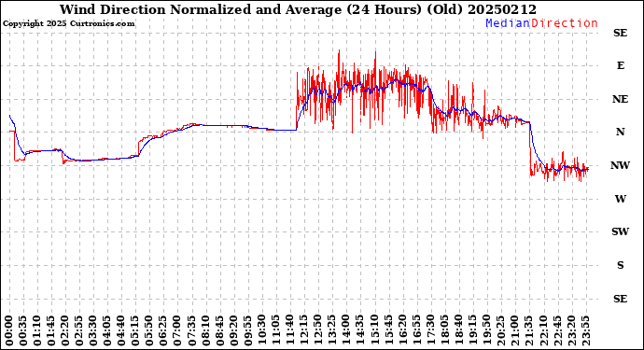Screen dimensions: 644x350
Task: Click the 17:30 time axis label
Action: pos(430,331)
